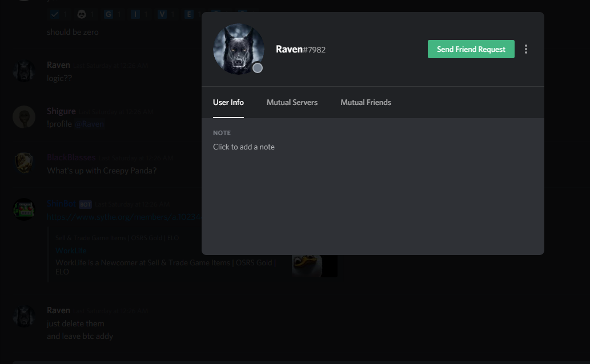Click ShinBot's avatar in chat

24,209
